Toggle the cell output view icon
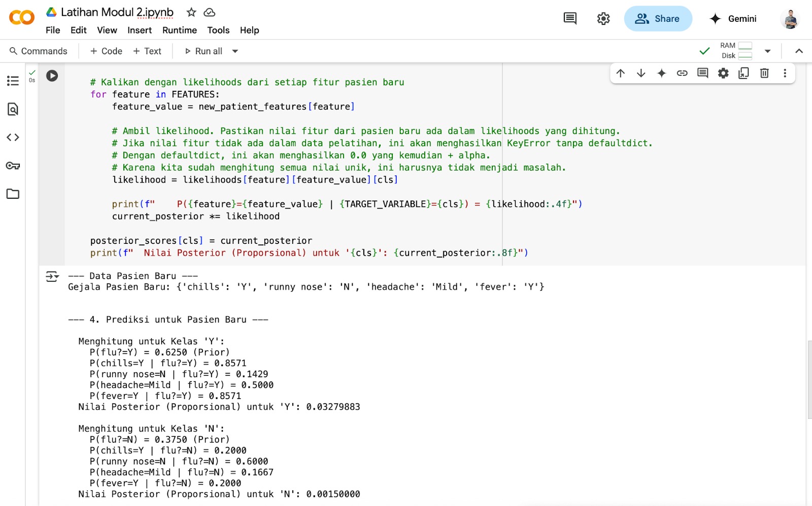Screen dimensions: 812x506 click(x=52, y=276)
